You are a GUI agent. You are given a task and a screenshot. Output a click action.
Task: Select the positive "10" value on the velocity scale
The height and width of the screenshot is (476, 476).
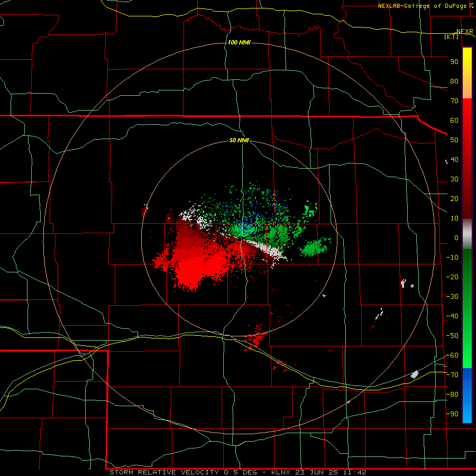[454, 218]
